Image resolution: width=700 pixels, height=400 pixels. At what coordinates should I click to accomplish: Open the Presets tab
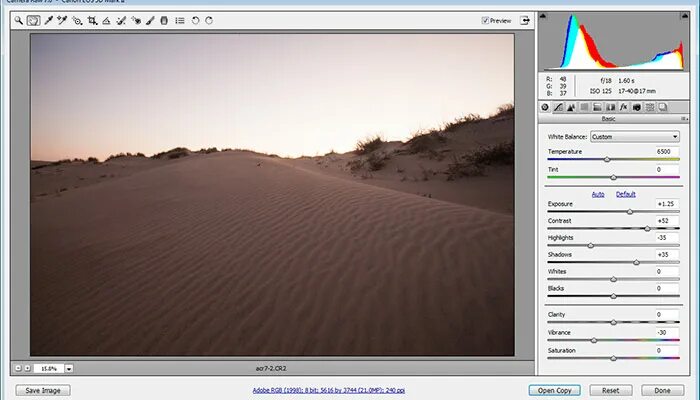tap(650, 107)
